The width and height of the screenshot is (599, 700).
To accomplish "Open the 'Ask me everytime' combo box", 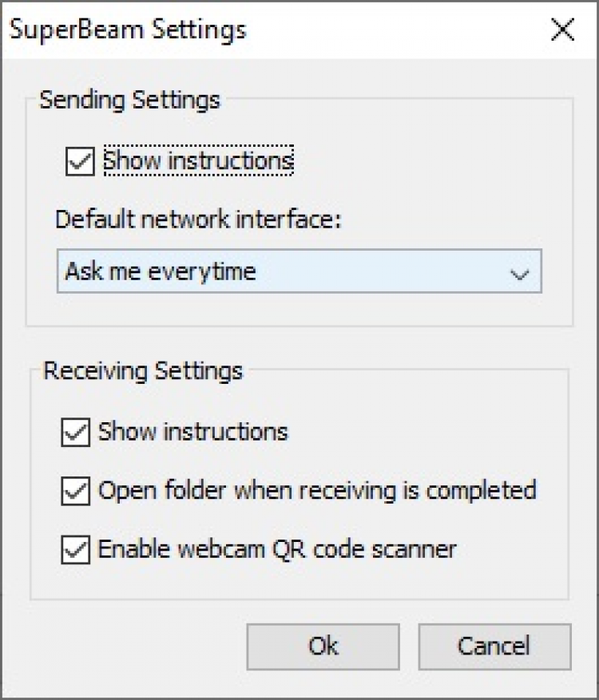I will [299, 271].
